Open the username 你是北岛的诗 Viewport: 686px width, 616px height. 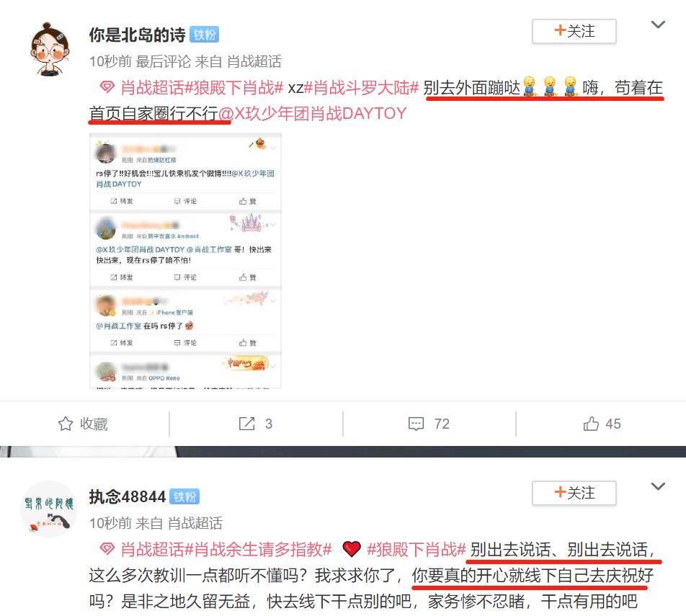[138, 35]
